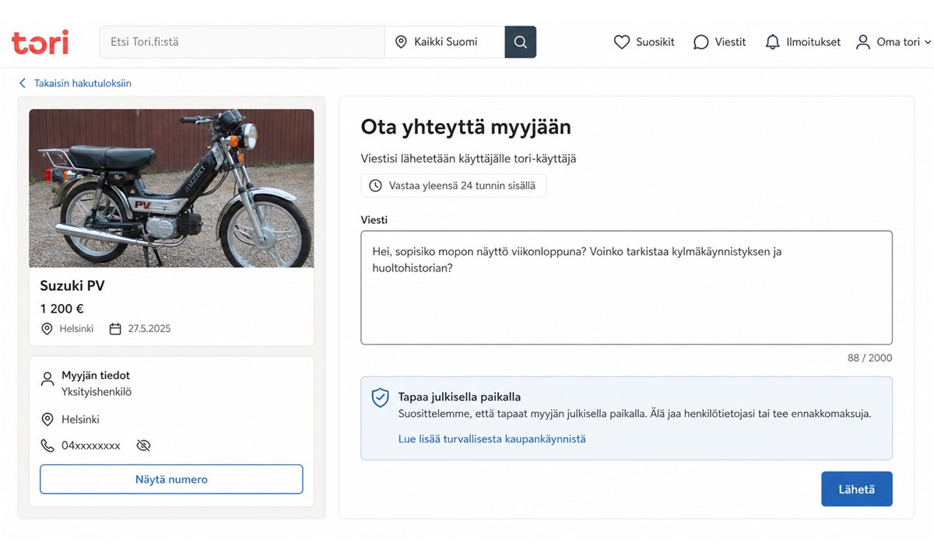
Task: Open Suosikit favorites
Action: 644,42
